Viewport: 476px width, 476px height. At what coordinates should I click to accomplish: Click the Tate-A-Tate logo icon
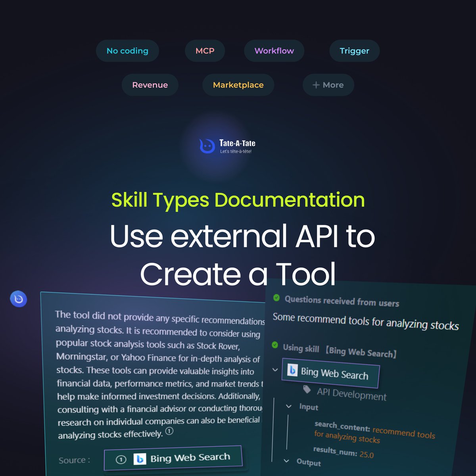207,146
